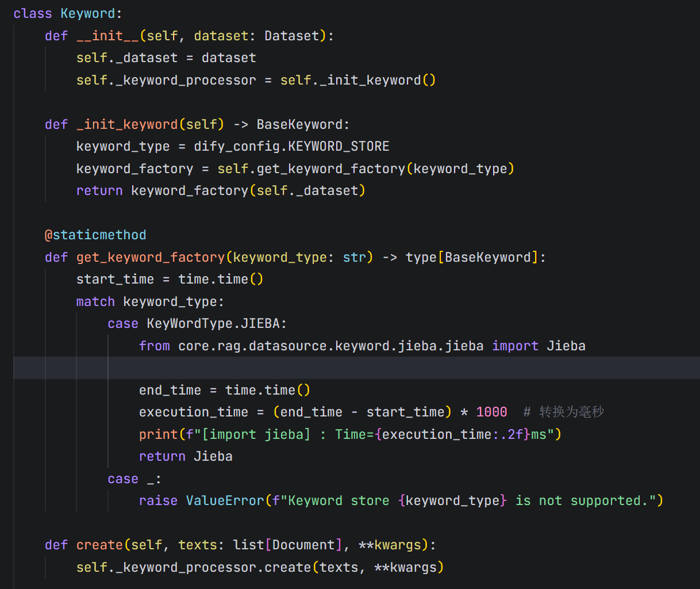Viewport: 700px width, 589px height.
Task: Click the print statement with '[import jieba]'
Action: coord(350,434)
